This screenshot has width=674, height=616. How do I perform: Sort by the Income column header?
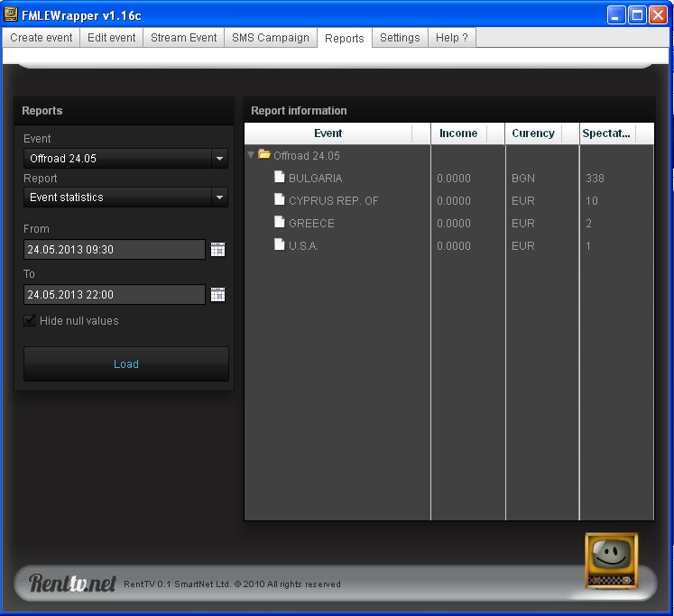tap(458, 133)
